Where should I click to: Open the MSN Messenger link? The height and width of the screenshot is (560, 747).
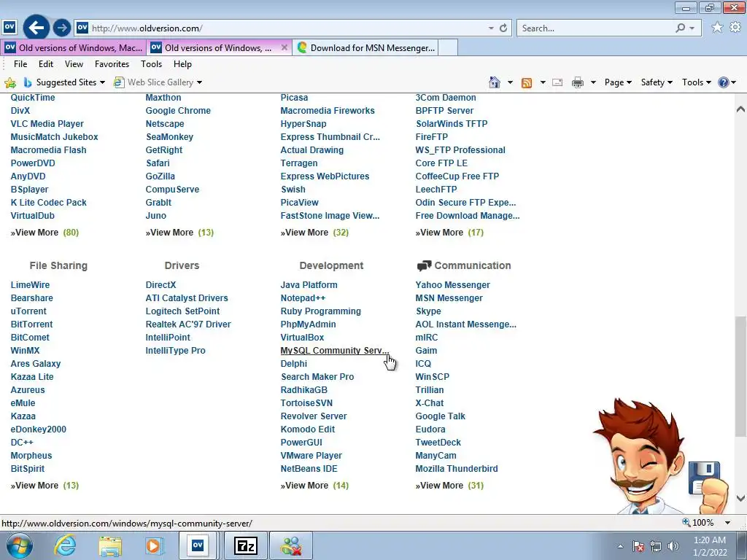tap(449, 298)
